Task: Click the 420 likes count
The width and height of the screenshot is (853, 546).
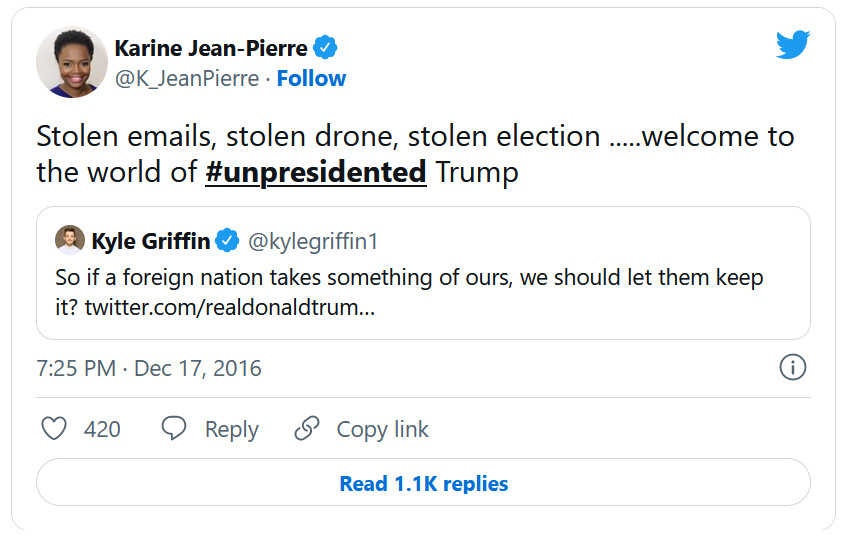Action: [102, 429]
